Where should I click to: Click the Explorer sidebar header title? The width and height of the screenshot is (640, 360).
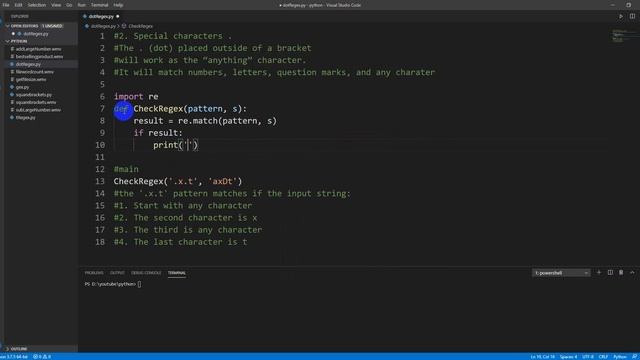(20, 16)
